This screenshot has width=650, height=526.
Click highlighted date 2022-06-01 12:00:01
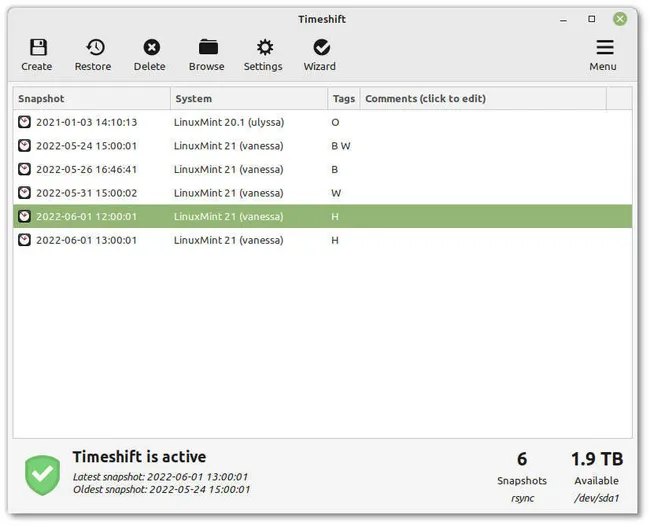[x=86, y=217]
